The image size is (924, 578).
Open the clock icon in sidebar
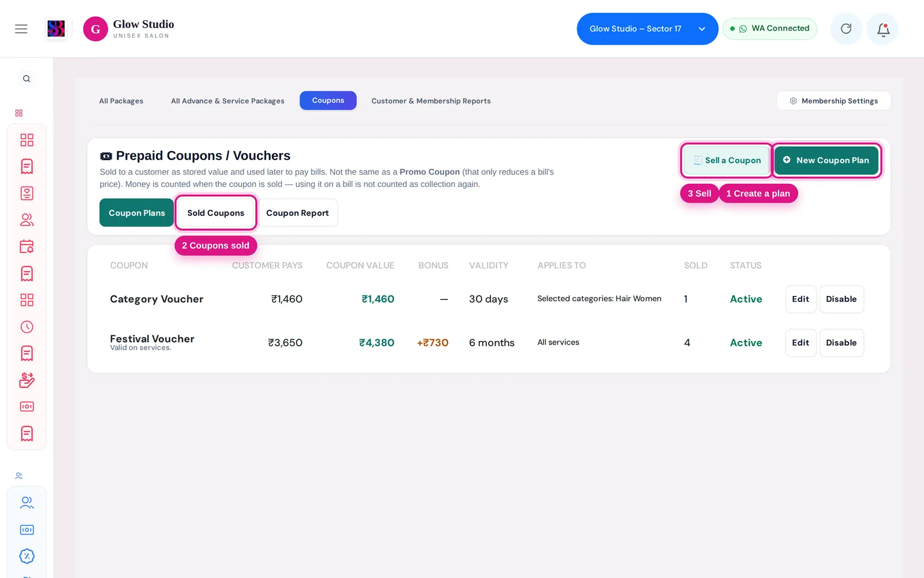click(27, 327)
